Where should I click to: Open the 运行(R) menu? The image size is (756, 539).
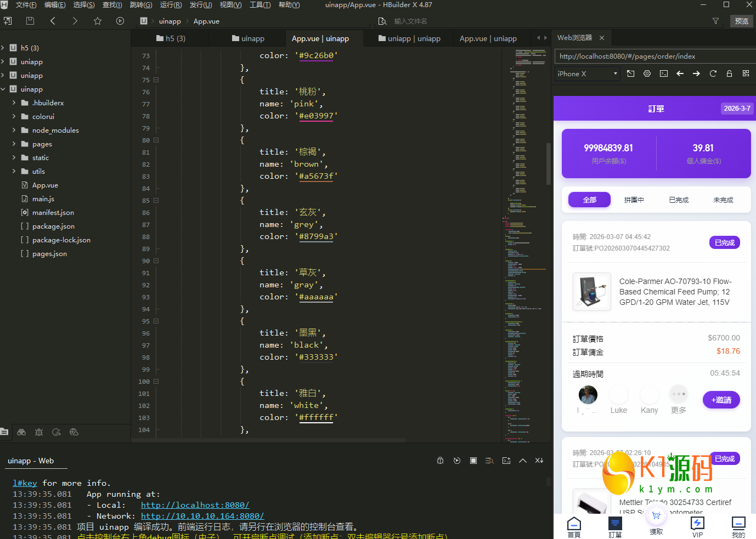pyautogui.click(x=171, y=5)
